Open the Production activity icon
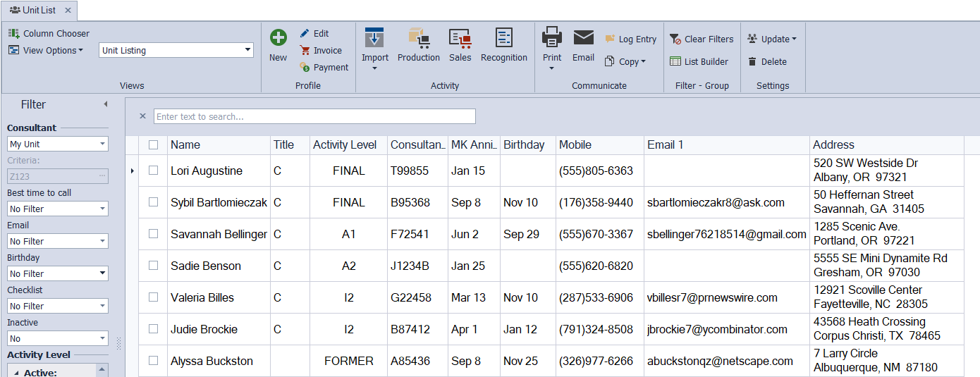 [418, 38]
